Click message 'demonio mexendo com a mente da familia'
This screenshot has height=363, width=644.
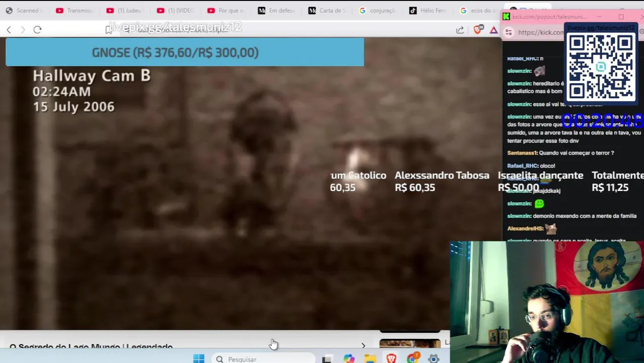(585, 216)
